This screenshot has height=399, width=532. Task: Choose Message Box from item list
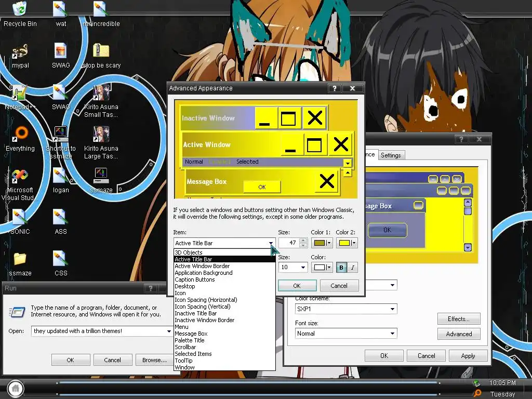tap(224, 334)
